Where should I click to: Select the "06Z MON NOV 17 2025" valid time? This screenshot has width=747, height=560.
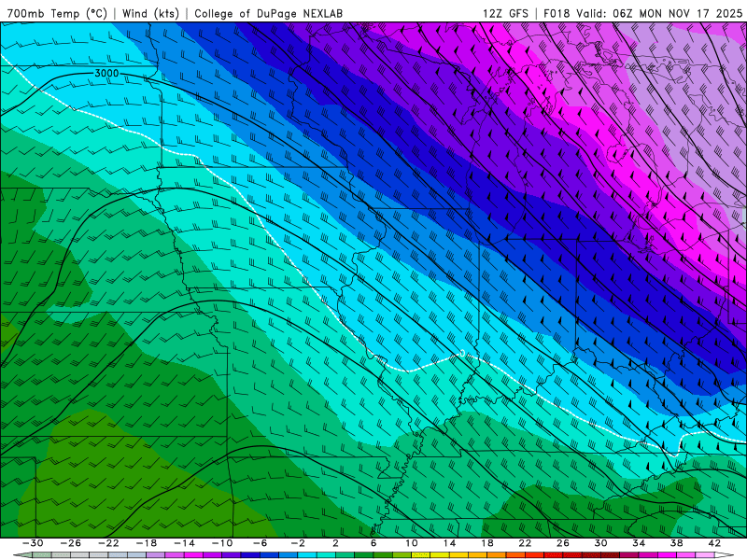pyautogui.click(x=678, y=13)
